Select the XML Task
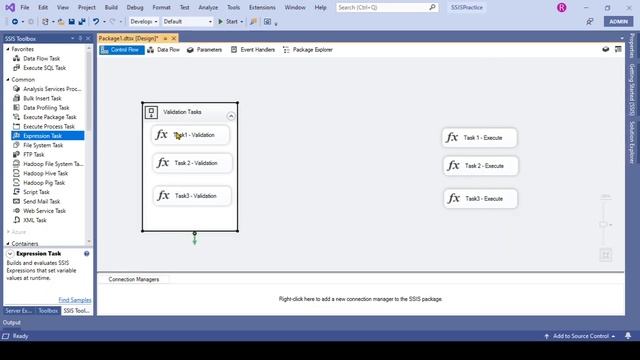Viewport: 640px width, 360px height. pyautogui.click(x=35, y=220)
